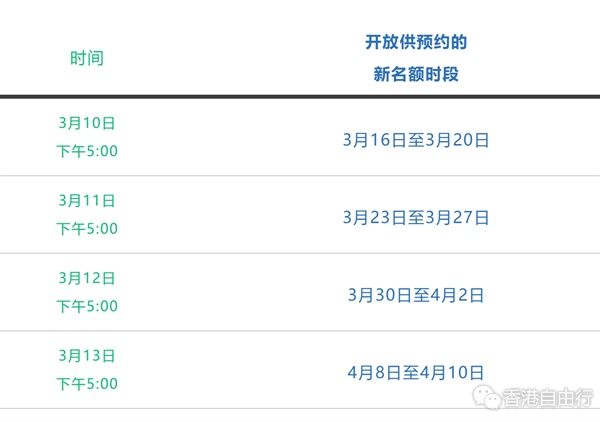This screenshot has height=422, width=600.
Task: Click the 新名额时段 header text
Action: [x=415, y=74]
